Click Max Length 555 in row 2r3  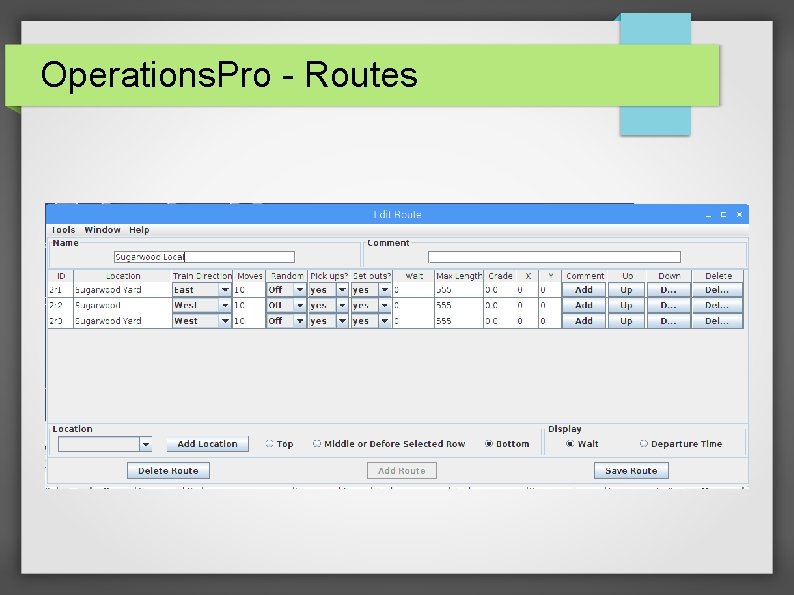click(458, 321)
